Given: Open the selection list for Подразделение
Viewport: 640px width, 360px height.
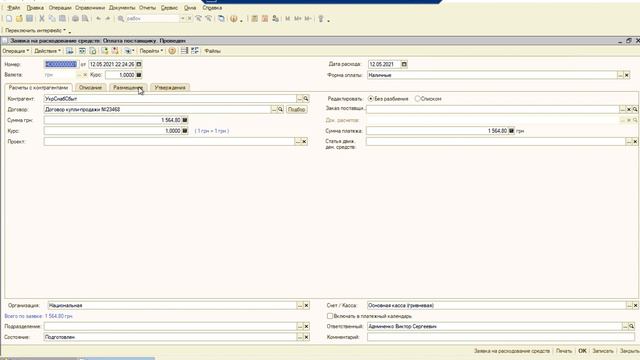Looking at the screenshot, I should (300, 327).
